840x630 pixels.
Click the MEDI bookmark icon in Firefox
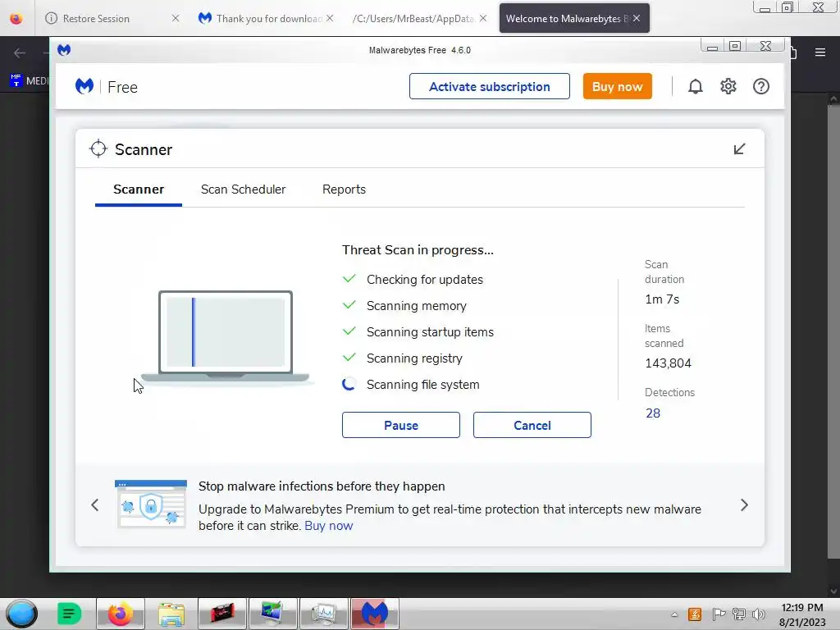coord(16,80)
